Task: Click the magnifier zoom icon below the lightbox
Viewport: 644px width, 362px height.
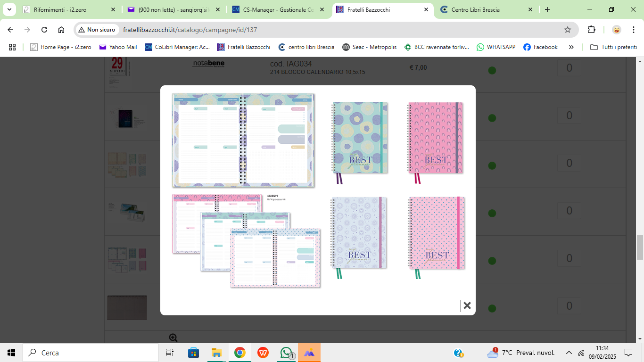Action: pyautogui.click(x=173, y=337)
